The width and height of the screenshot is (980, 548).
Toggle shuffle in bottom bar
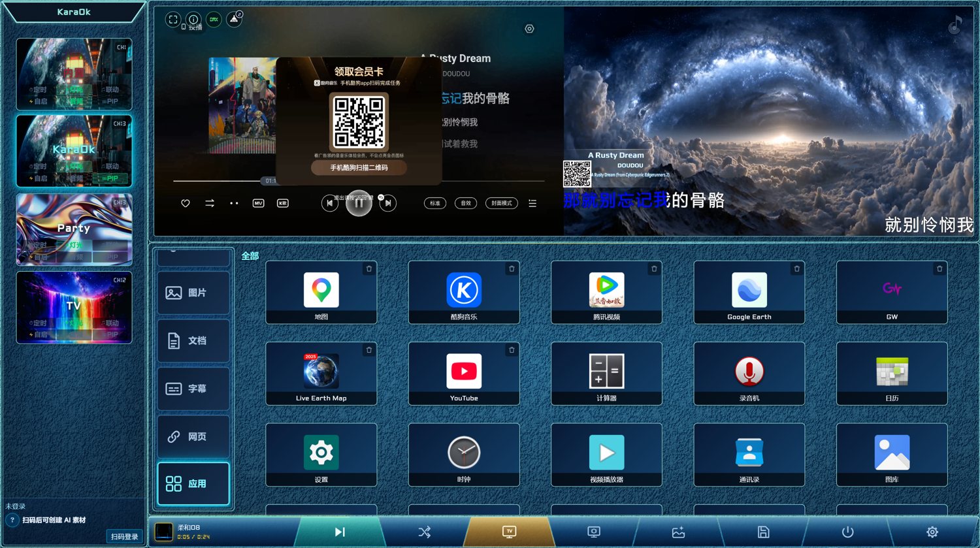[x=425, y=532]
